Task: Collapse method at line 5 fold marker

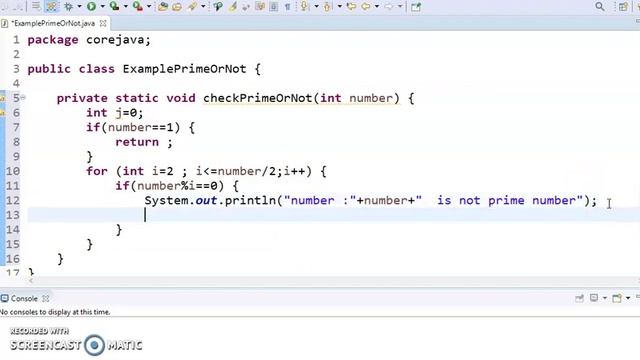Action: 23,98
